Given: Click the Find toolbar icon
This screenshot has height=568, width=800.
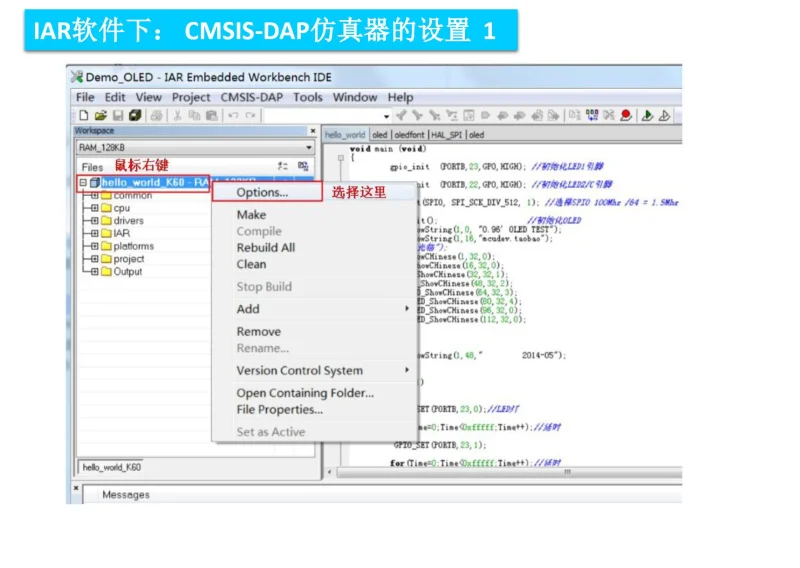Looking at the screenshot, I should (435, 115).
